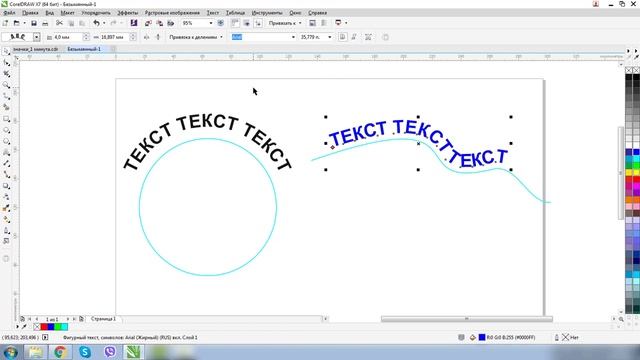Click the Import icon
640x360 pixels.
[x=148, y=23]
